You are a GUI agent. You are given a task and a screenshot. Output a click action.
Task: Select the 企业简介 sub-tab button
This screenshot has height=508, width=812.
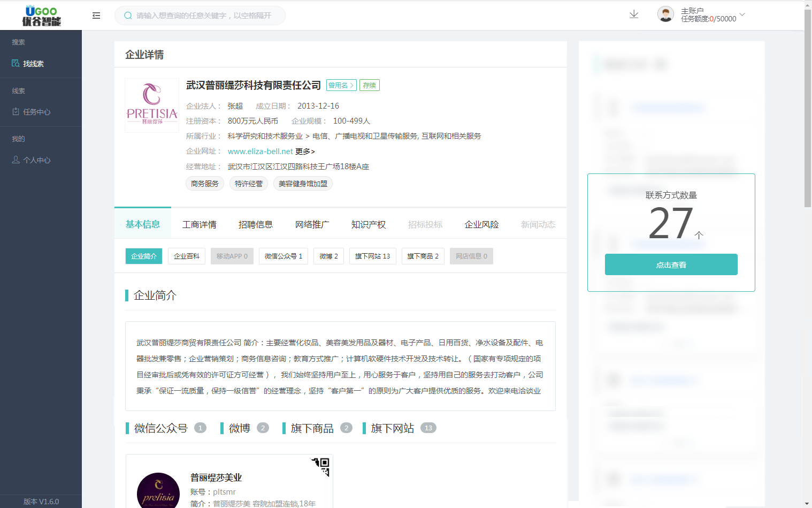144,256
